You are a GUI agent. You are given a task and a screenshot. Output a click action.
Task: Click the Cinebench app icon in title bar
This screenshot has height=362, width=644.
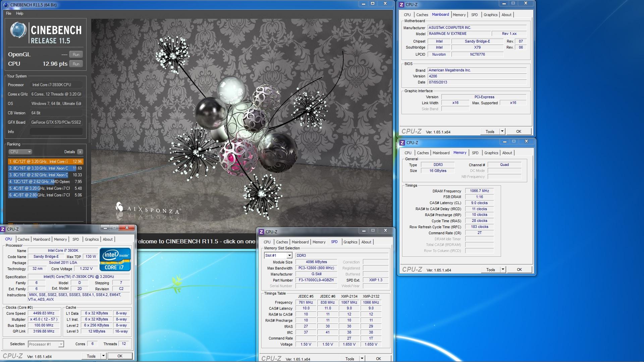tap(5, 5)
